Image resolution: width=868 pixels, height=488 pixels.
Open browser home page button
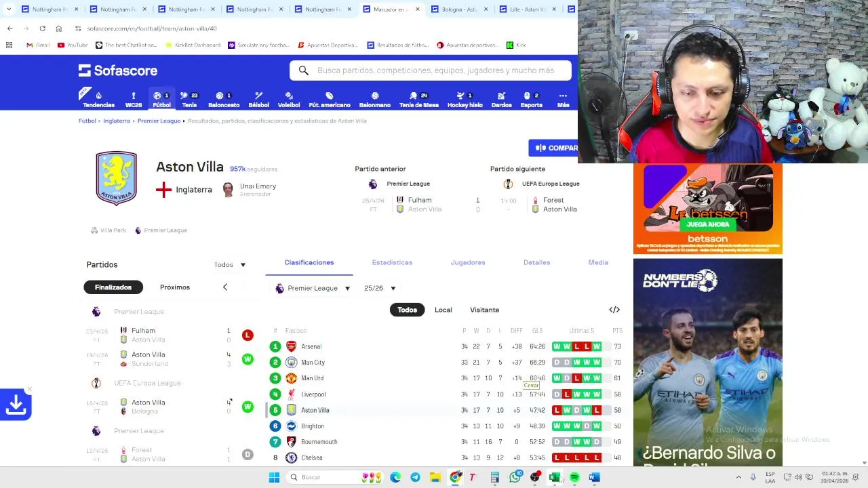click(x=58, y=28)
